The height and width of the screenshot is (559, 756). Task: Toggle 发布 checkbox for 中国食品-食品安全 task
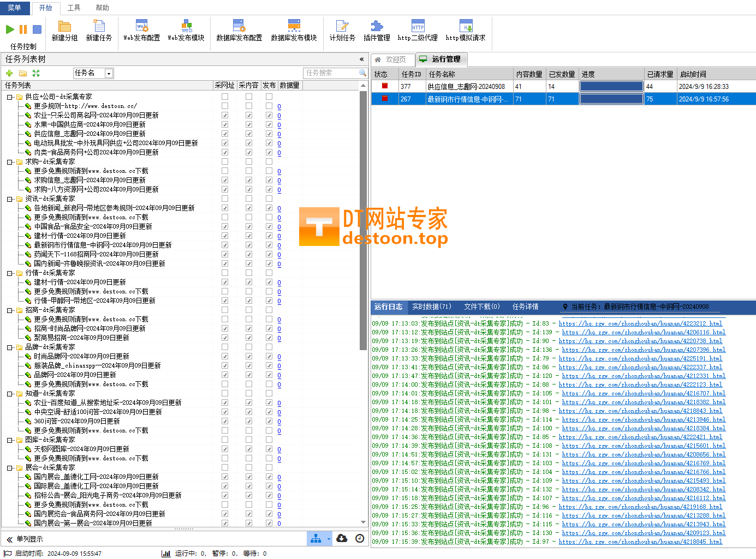(x=269, y=227)
